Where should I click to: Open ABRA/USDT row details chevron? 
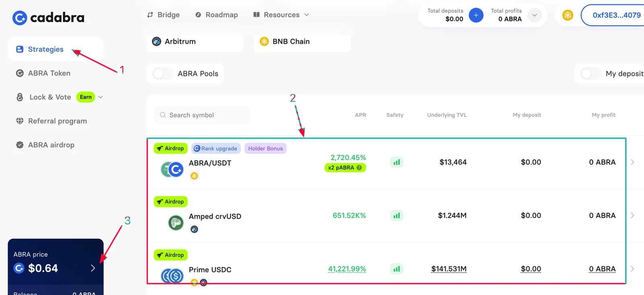point(632,162)
